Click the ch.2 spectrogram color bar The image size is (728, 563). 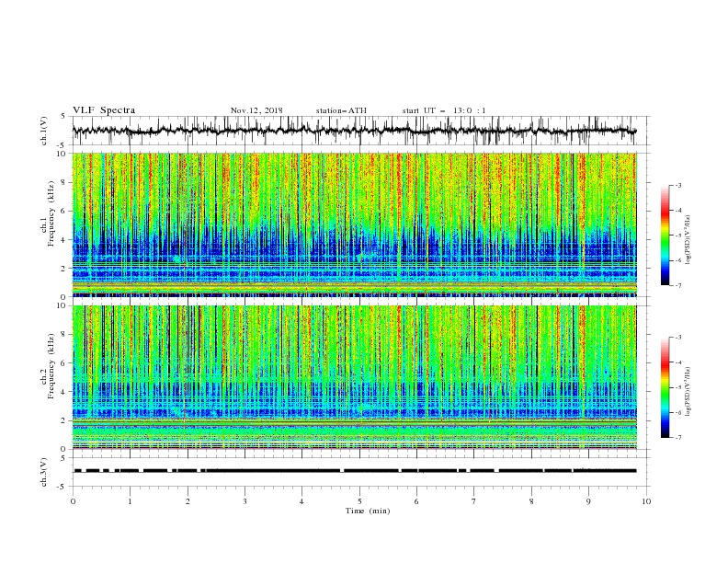665,387
